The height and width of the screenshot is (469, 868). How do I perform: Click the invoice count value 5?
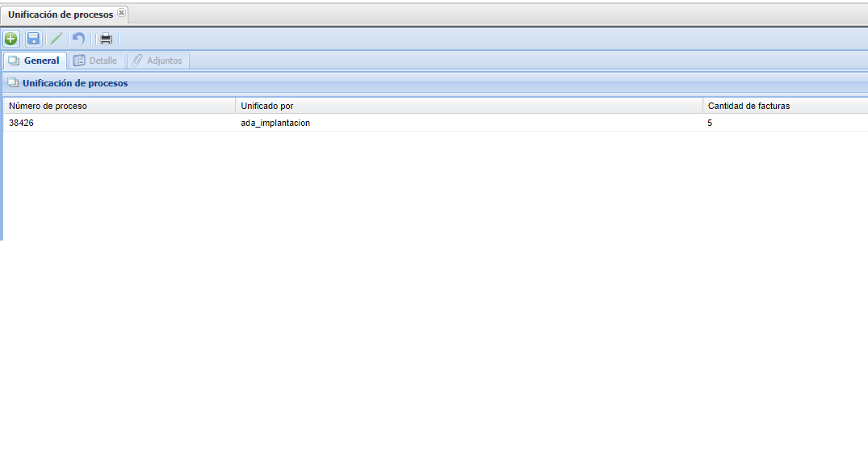click(x=710, y=123)
